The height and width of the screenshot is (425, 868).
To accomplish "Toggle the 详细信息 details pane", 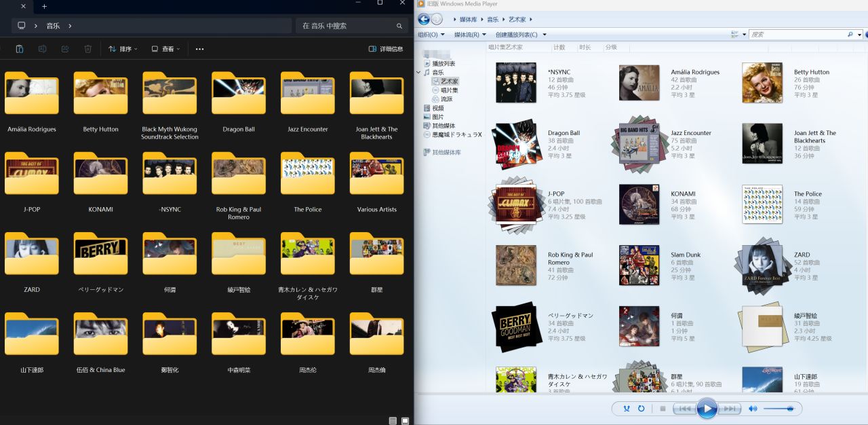I will (386, 49).
